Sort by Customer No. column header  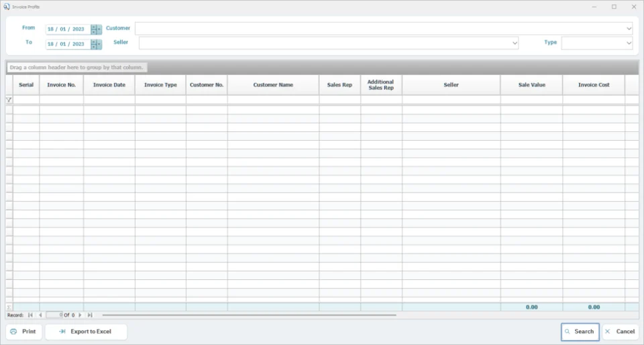pos(207,85)
